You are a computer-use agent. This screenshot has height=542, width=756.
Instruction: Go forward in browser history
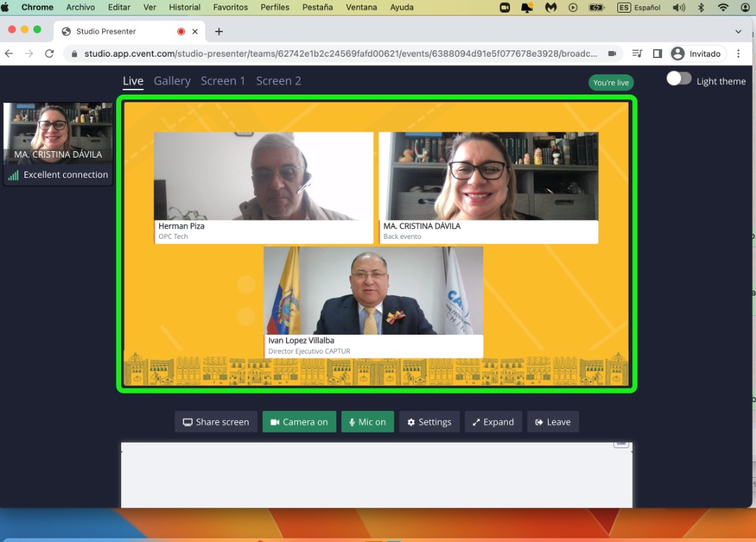click(29, 53)
